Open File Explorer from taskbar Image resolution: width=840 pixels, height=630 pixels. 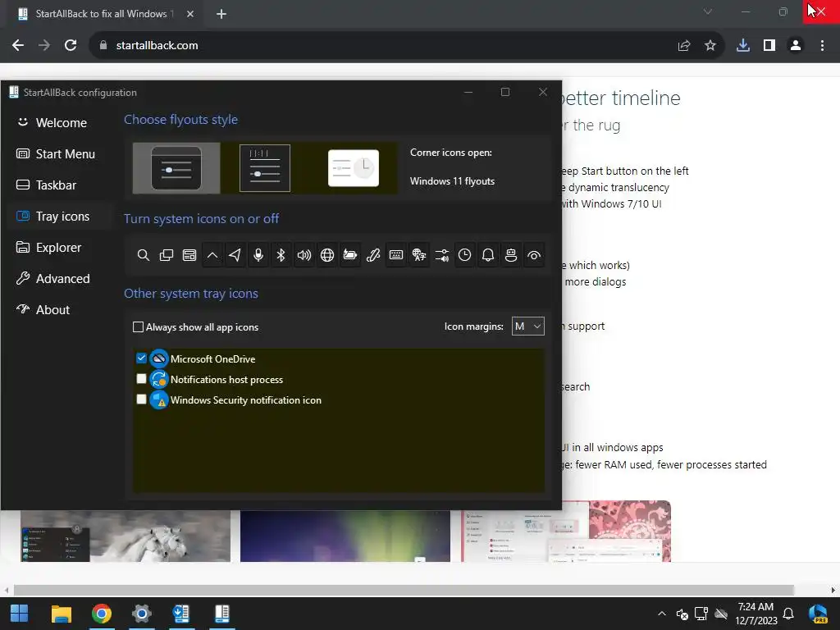click(61, 614)
